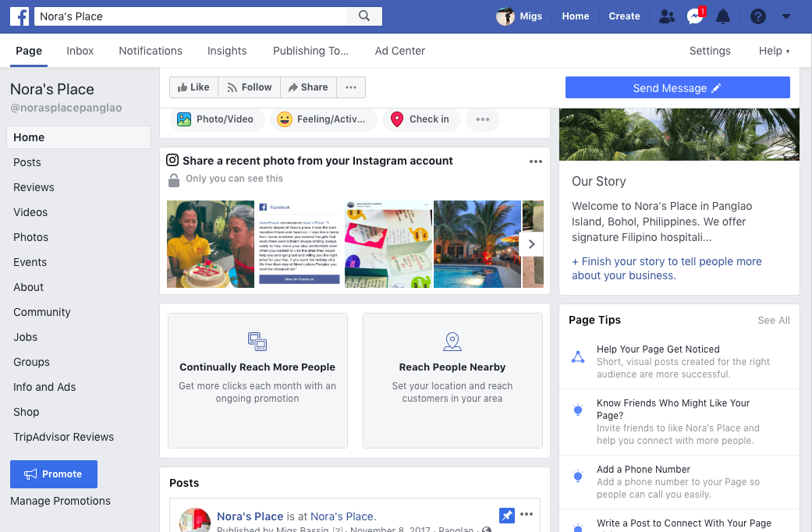812x532 pixels.
Task: Click the Follow button
Action: pyautogui.click(x=250, y=87)
